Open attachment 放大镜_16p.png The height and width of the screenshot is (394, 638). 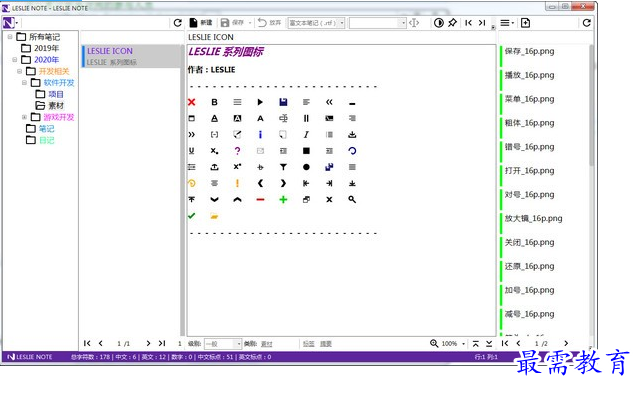coord(533,219)
